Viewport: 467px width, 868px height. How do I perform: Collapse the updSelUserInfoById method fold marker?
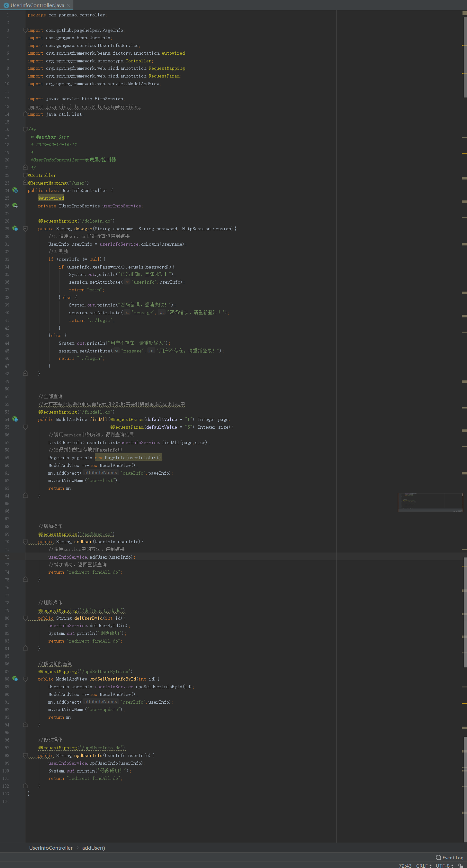click(25, 679)
